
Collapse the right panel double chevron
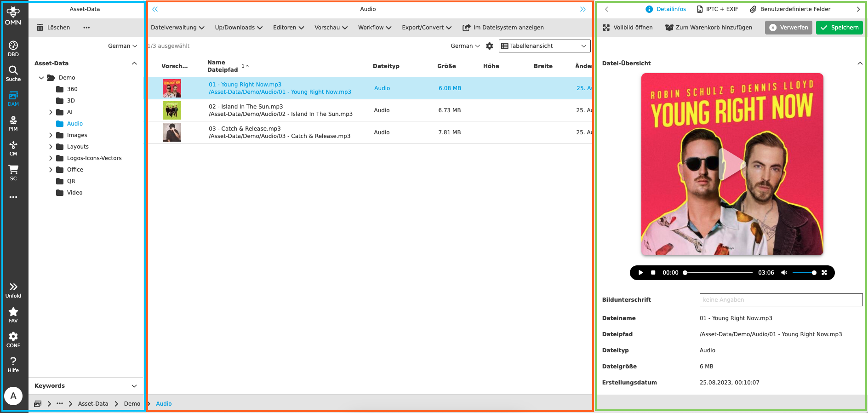582,9
